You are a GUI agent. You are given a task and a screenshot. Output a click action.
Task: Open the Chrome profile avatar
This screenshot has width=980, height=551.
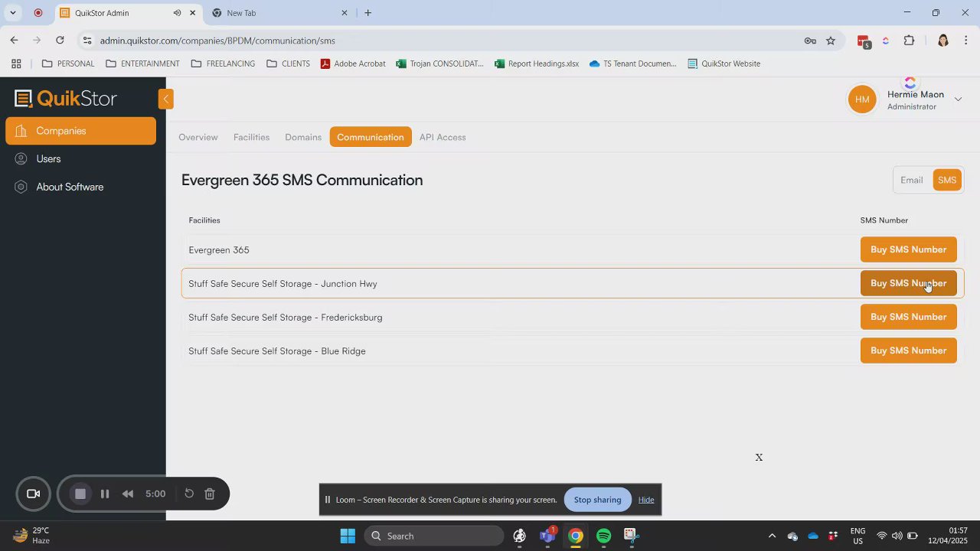point(943,41)
